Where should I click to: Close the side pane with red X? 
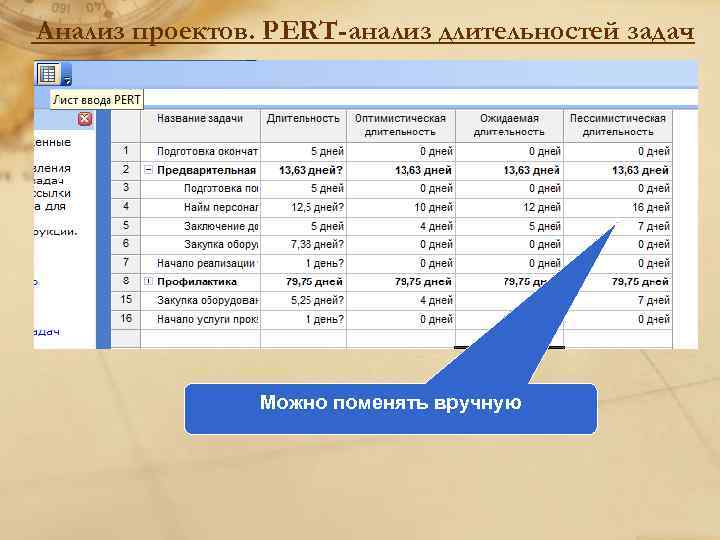84,119
